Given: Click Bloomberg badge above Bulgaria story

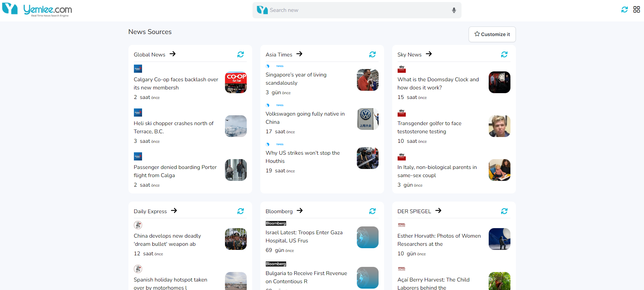Looking at the screenshot, I should 276,264.
